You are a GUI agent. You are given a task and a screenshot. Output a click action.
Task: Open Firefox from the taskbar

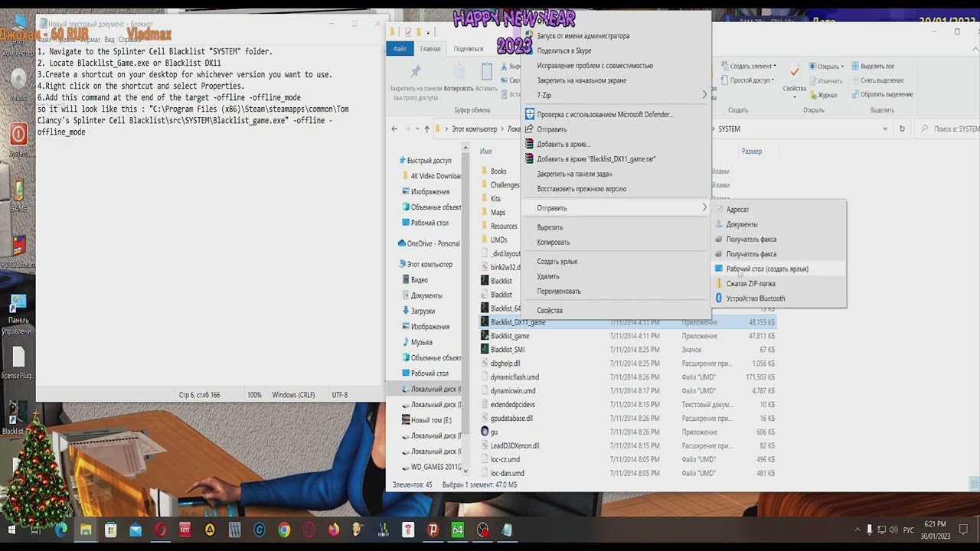point(334,530)
